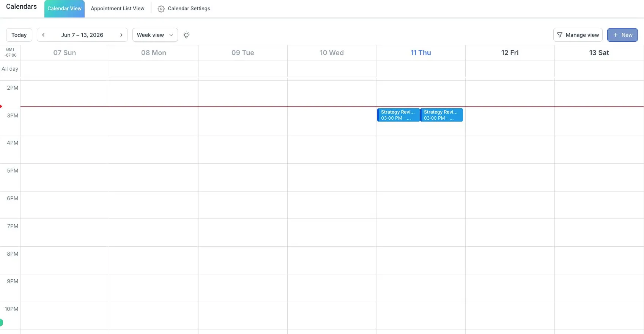Click the green chat bubble at bottom left
Screen dimensions: 644x334
(x=1, y=323)
